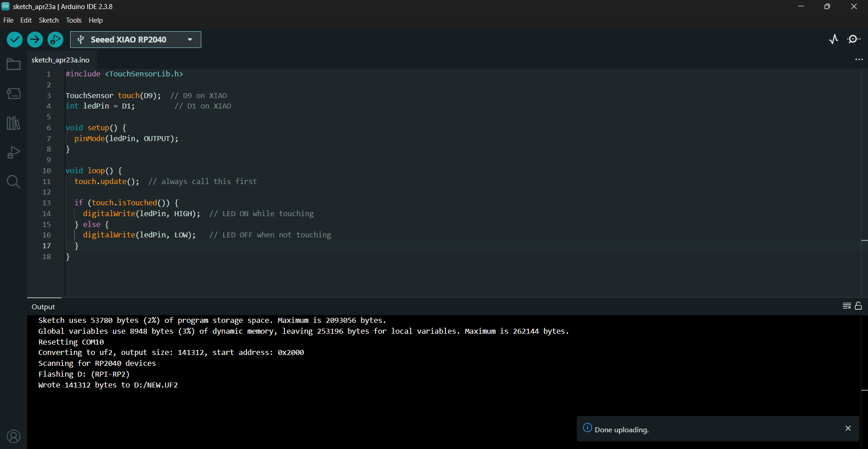868x449 pixels.
Task: Click the 'void loop() {' line
Action: click(x=94, y=171)
